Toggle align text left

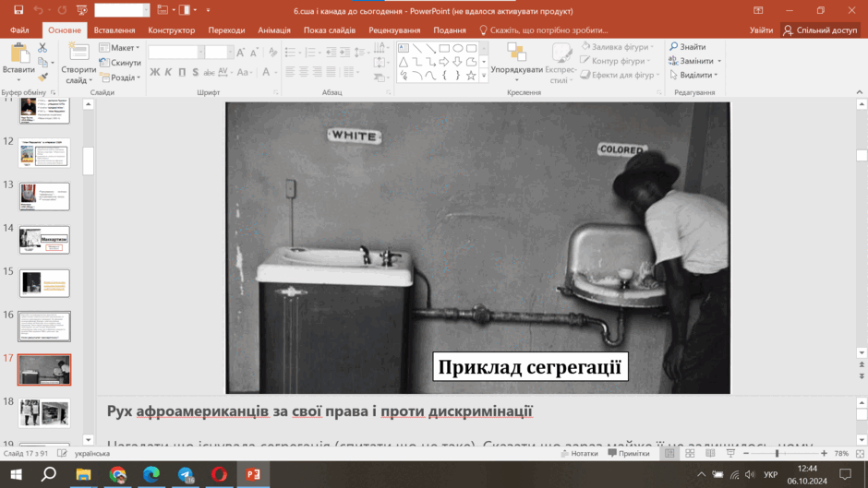pyautogui.click(x=290, y=71)
